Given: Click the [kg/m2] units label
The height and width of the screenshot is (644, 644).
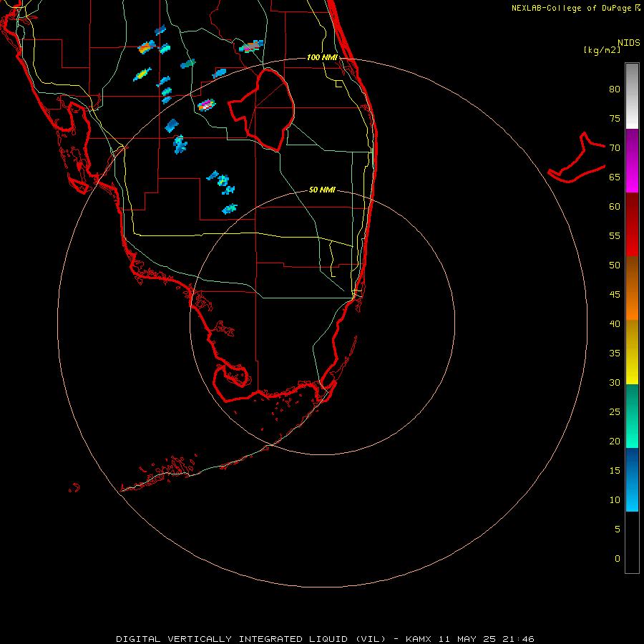Looking at the screenshot, I should coord(602,50).
